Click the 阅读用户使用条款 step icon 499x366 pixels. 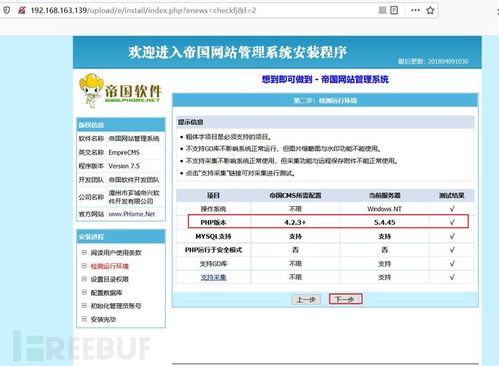pos(84,252)
